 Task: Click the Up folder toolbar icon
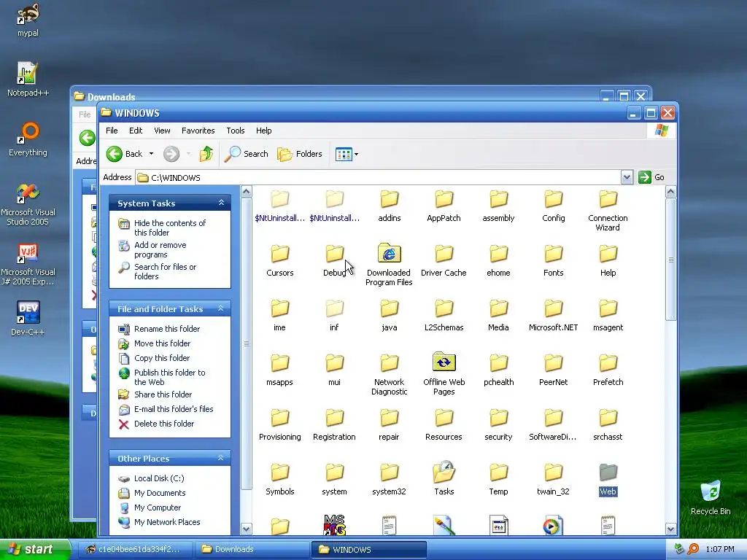click(206, 154)
